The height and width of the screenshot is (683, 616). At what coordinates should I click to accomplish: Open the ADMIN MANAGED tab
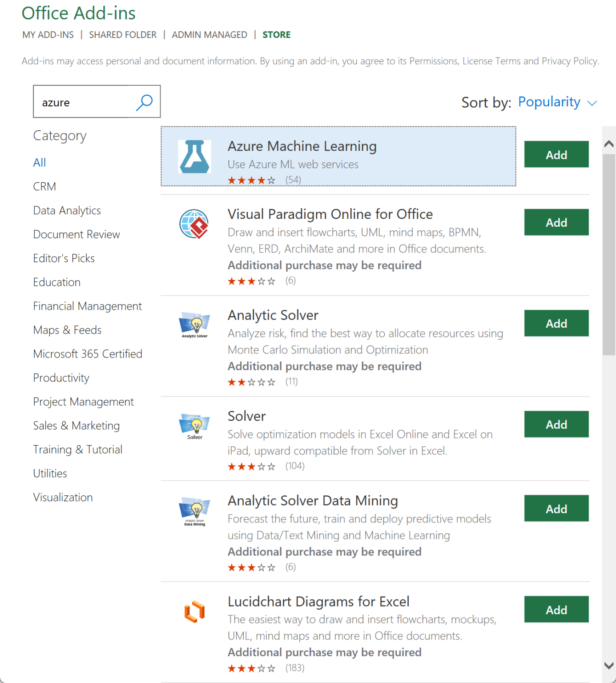tap(209, 35)
